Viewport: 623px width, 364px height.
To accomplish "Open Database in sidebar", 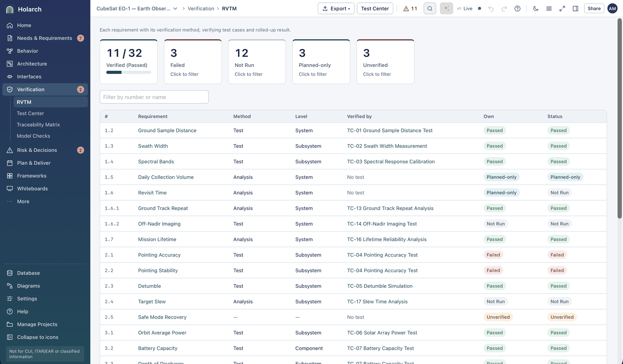I will coord(45,273).
